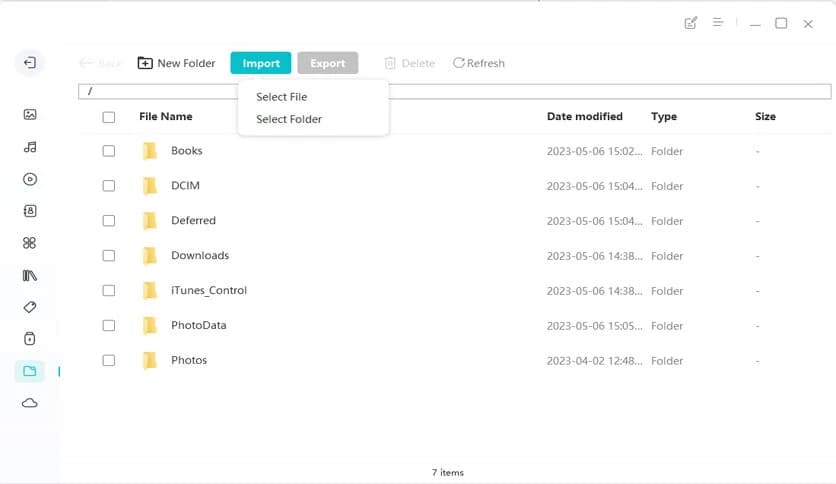Refresh the file list

pos(479,63)
